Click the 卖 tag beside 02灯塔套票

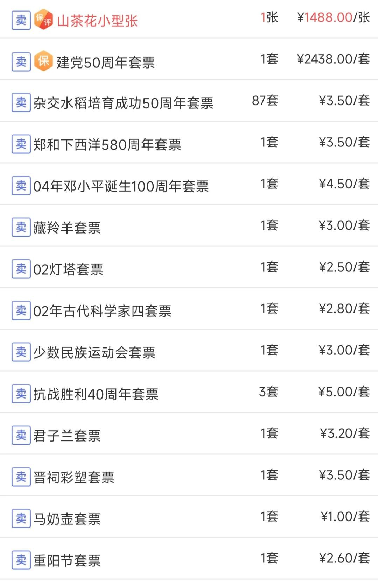(x=21, y=269)
